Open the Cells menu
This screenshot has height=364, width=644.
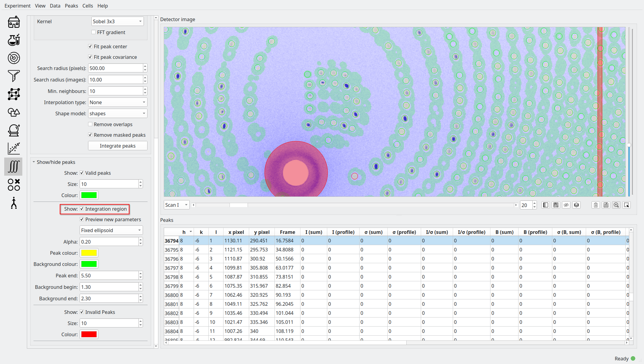(87, 6)
